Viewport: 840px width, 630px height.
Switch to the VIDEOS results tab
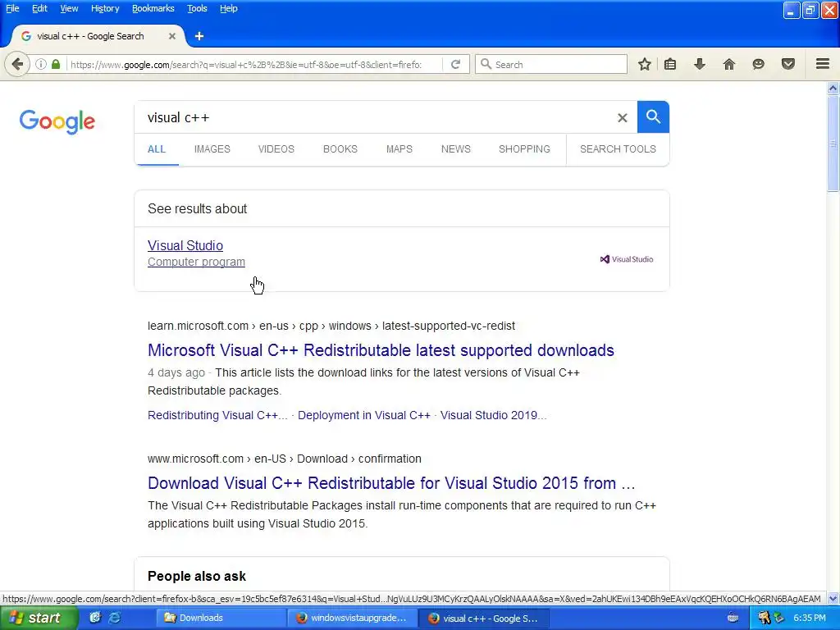[x=276, y=149]
